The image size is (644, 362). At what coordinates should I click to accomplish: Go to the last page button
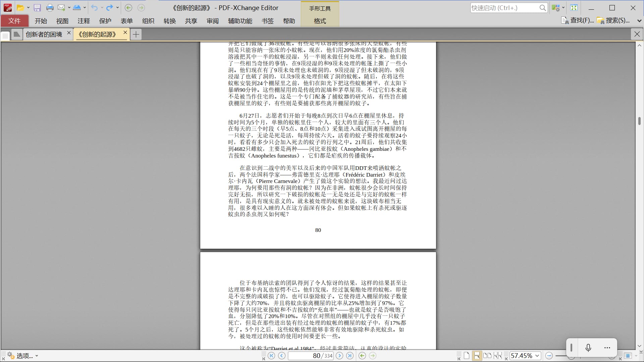click(350, 356)
